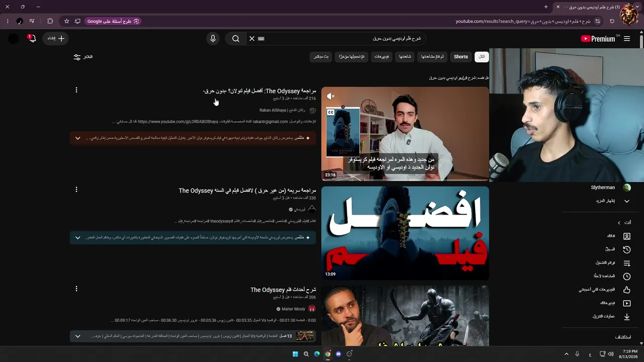Open the YouTube account avatar menu

(14, 39)
